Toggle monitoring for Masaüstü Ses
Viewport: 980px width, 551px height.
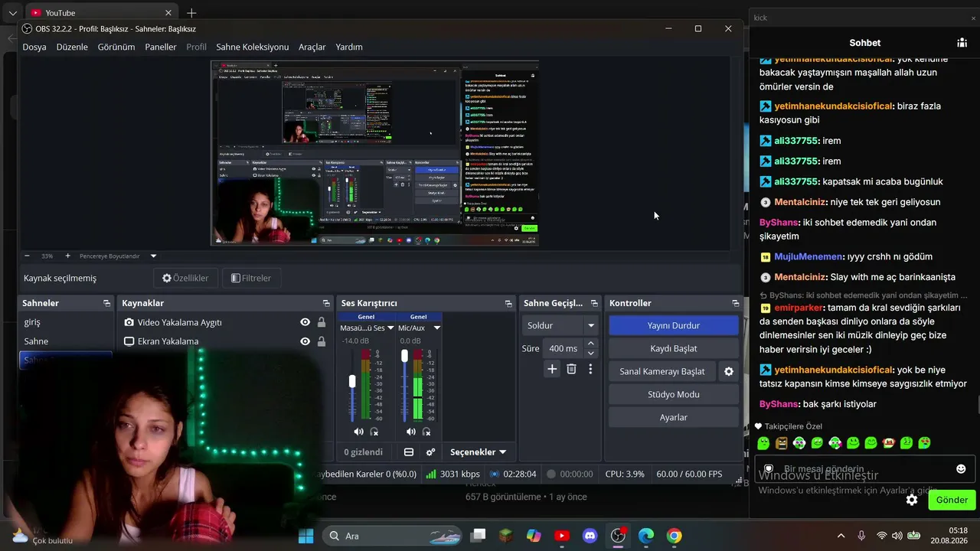point(374,432)
